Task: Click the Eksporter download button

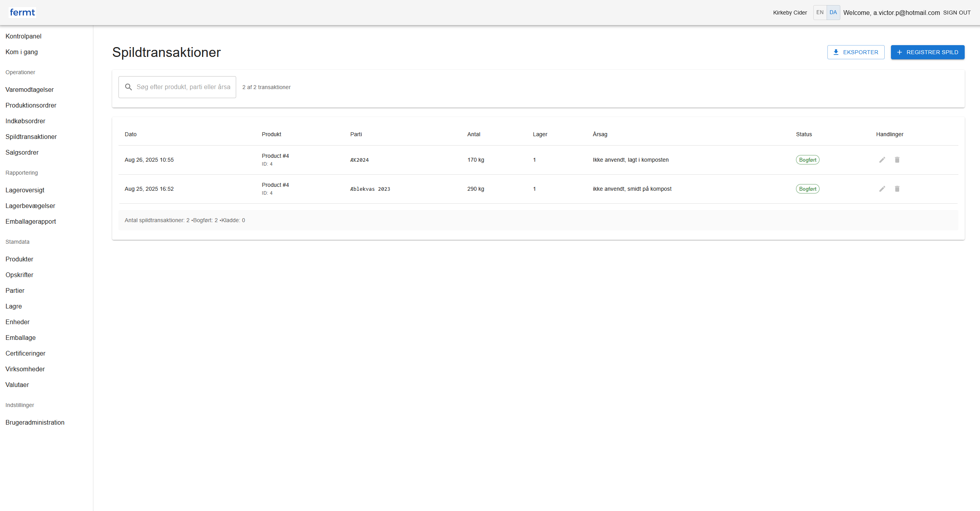Action: (856, 52)
